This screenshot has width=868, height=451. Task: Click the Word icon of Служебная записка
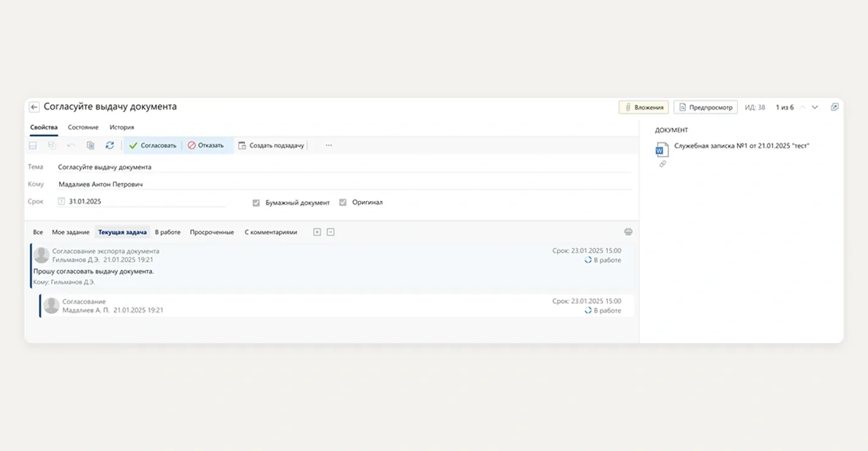pos(661,149)
